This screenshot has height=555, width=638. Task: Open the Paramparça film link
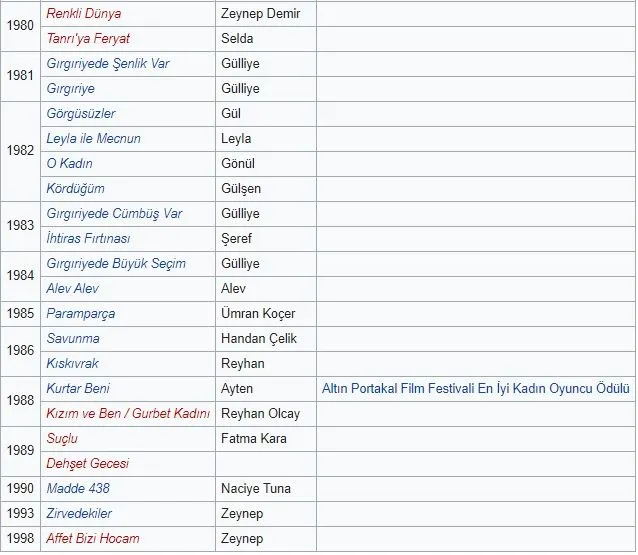[80, 314]
